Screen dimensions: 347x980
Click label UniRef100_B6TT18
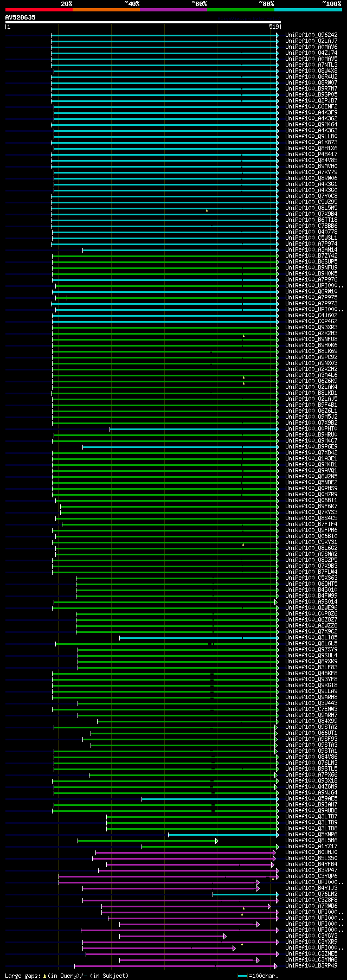311,220
